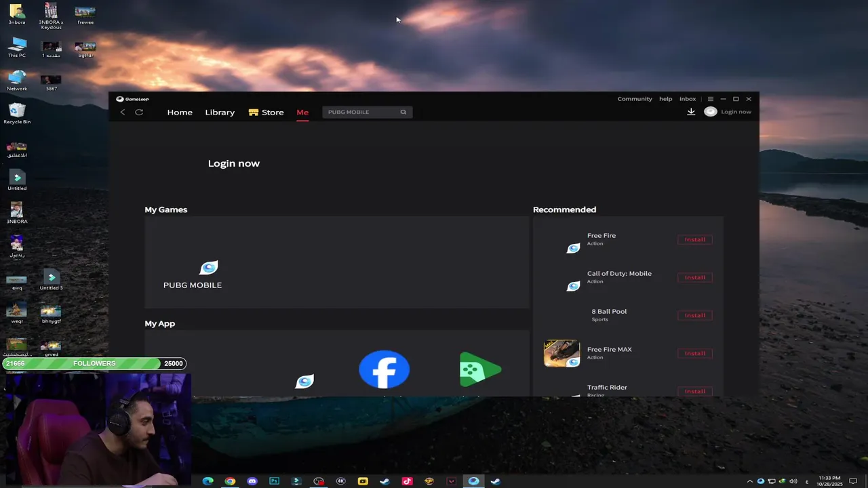Click the large Login now heading

[234, 163]
